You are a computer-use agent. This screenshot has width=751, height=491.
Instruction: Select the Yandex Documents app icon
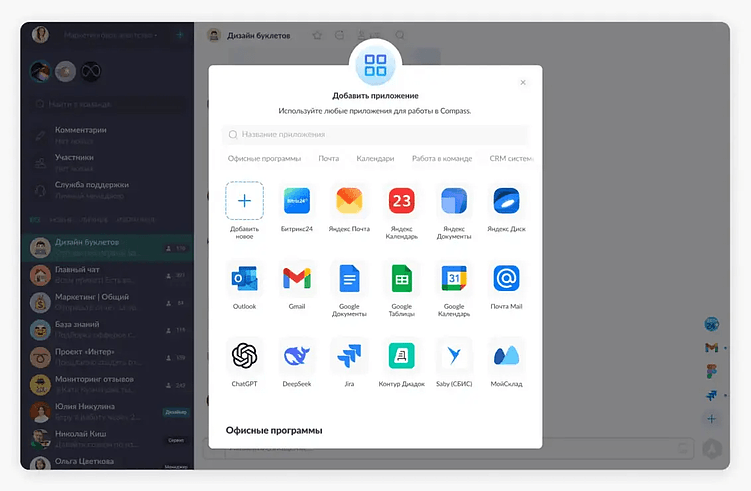pyautogui.click(x=454, y=201)
